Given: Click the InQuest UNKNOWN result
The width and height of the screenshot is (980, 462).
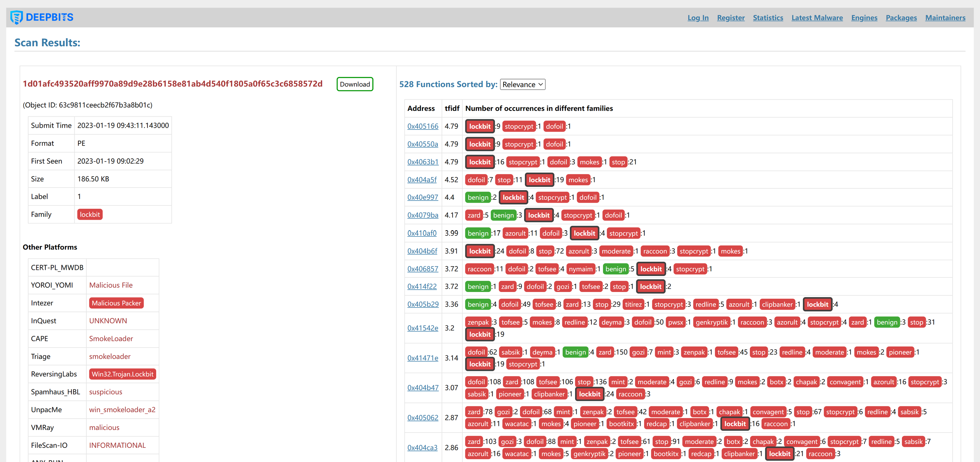Looking at the screenshot, I should (108, 321).
